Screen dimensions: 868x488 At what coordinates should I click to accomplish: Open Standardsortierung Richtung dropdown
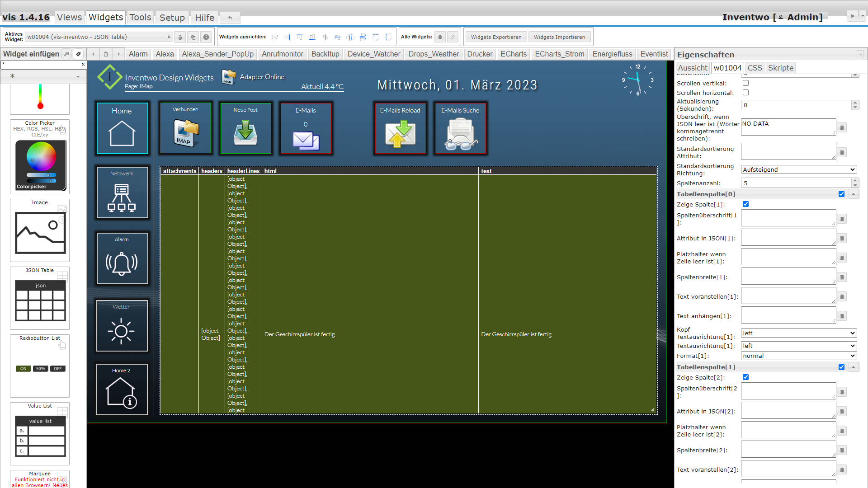tap(799, 170)
